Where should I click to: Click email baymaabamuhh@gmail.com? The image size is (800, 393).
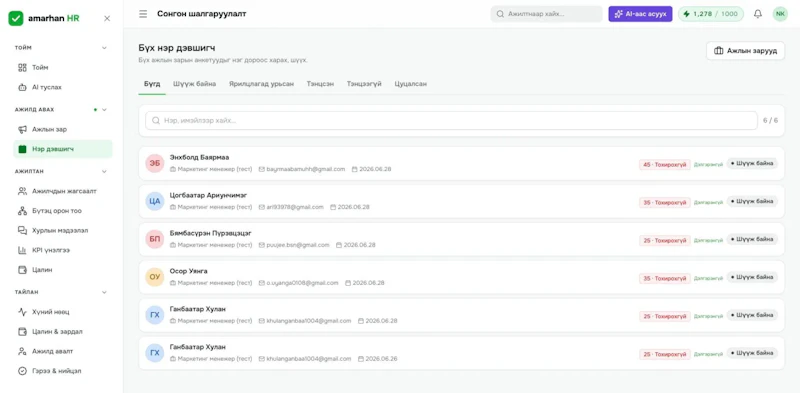(x=306, y=169)
